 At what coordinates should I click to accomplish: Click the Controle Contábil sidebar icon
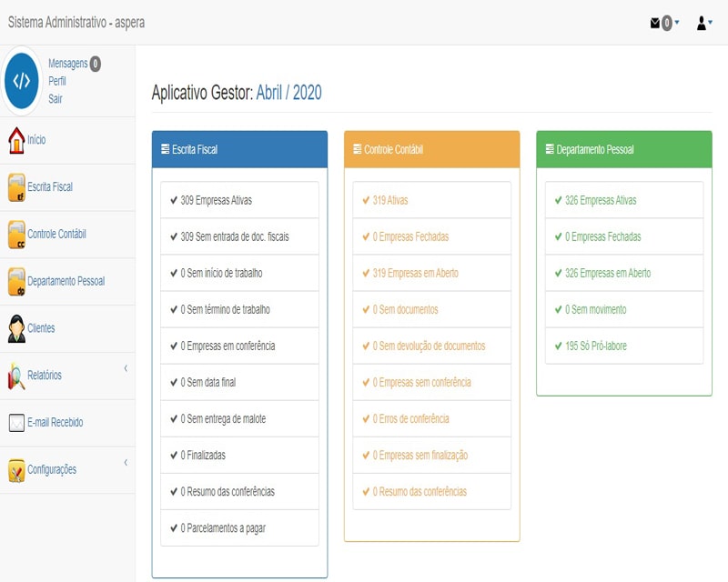pyautogui.click(x=15, y=235)
